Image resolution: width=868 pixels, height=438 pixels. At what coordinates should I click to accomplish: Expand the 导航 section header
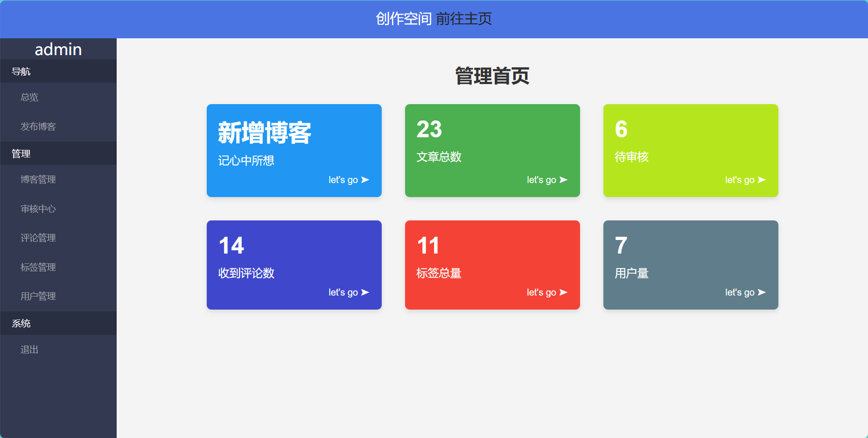tap(21, 71)
